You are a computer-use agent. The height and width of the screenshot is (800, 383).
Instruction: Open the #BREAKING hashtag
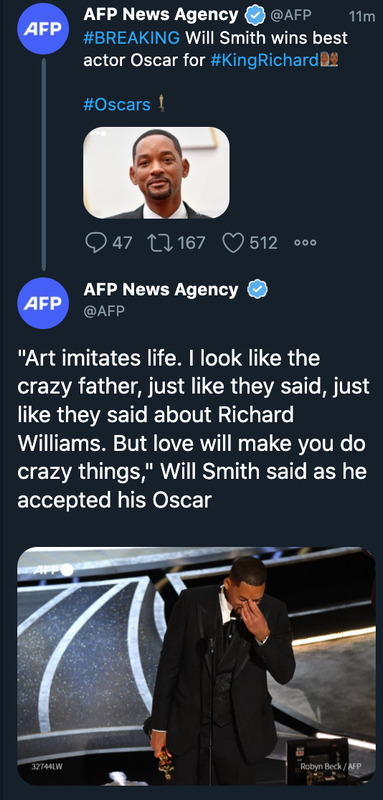coord(132,37)
